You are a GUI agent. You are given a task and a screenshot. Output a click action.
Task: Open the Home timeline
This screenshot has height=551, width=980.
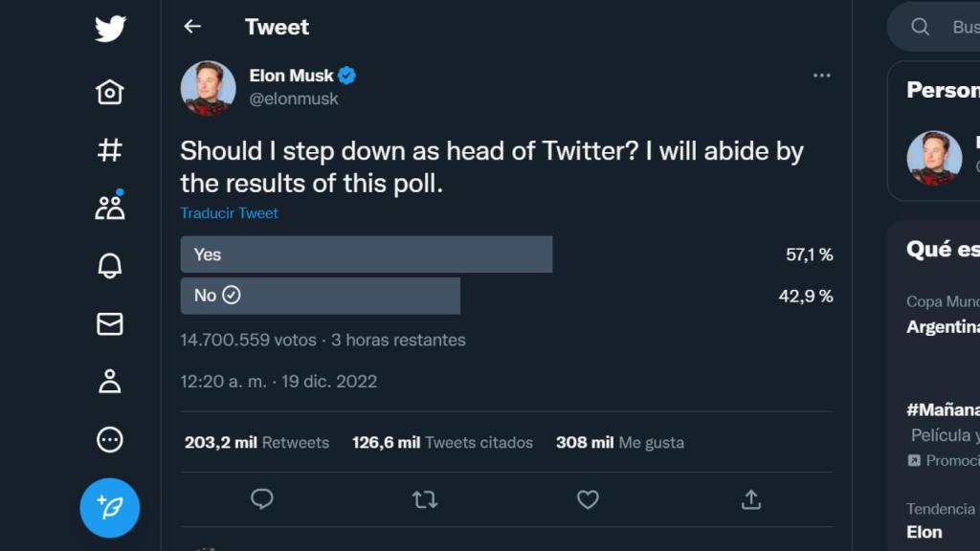point(110,93)
